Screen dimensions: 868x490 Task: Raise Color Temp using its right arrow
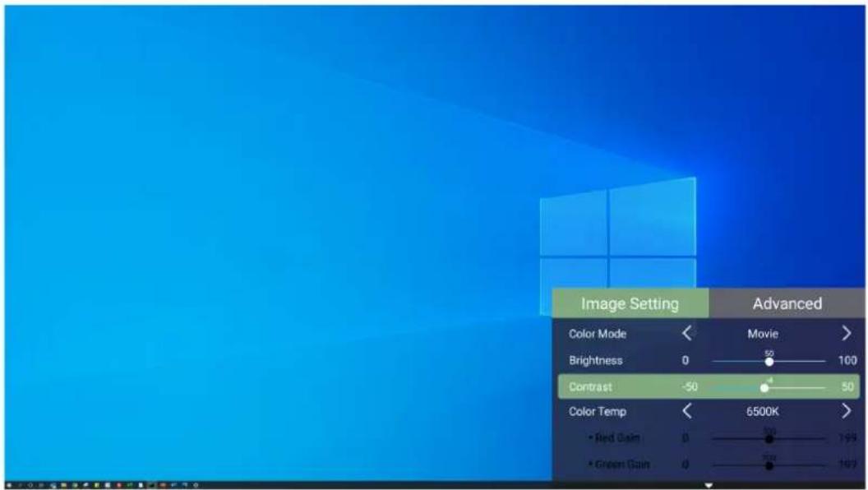[x=847, y=411]
